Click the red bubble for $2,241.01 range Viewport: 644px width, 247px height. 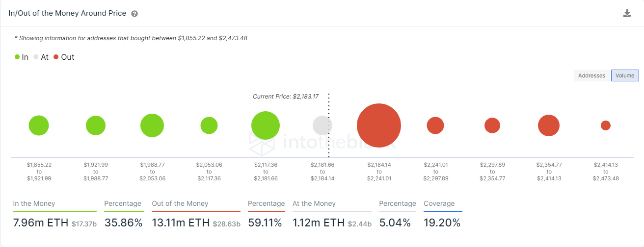pyautogui.click(x=435, y=125)
